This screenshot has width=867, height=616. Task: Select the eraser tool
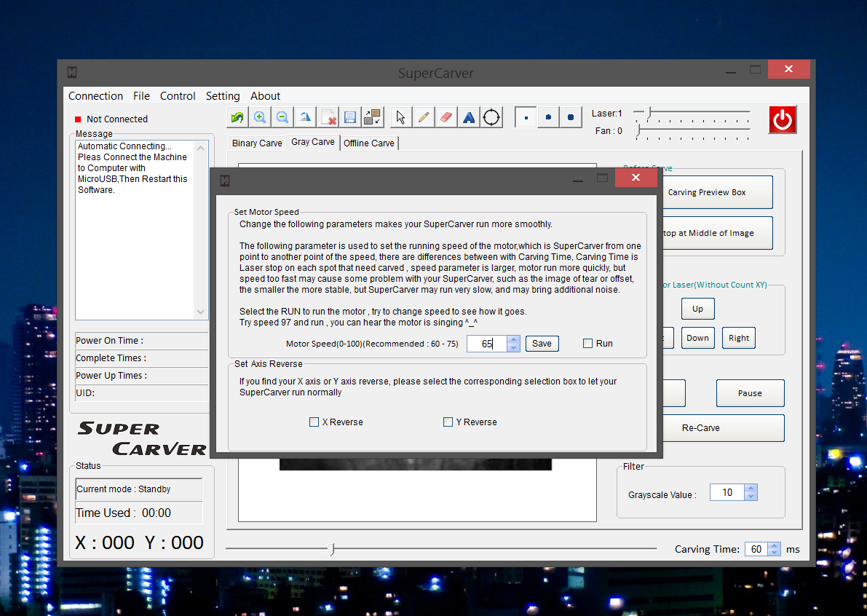coord(446,117)
